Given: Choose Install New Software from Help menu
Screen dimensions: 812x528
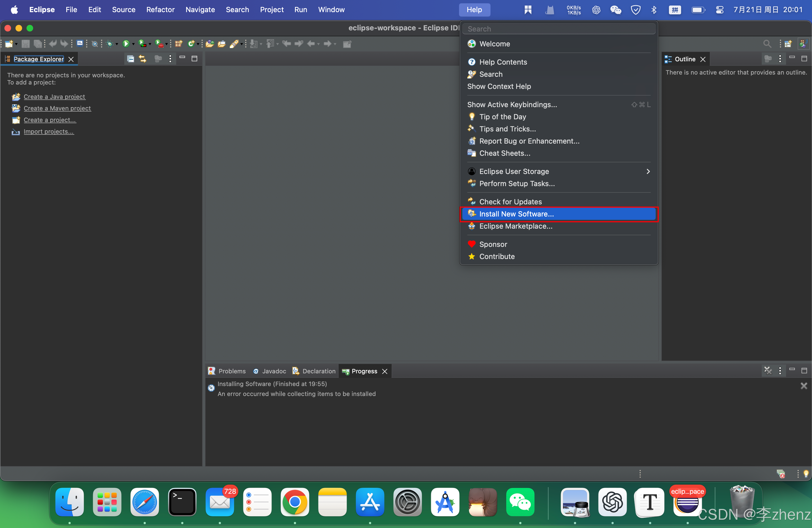Looking at the screenshot, I should click(558, 214).
